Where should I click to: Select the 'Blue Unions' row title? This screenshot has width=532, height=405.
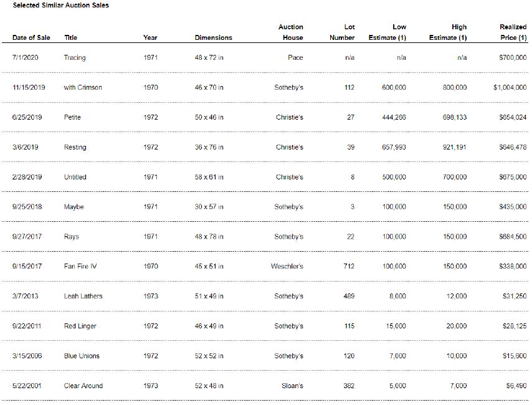(x=82, y=356)
